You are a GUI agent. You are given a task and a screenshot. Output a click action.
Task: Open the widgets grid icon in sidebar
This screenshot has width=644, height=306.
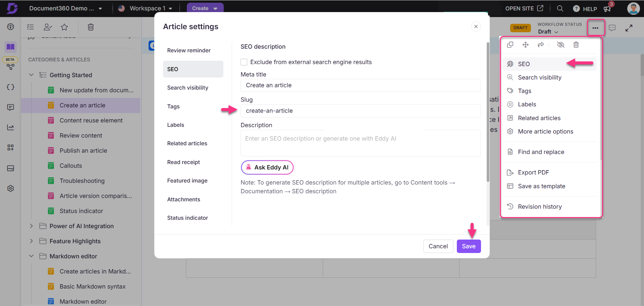pyautogui.click(x=10, y=148)
